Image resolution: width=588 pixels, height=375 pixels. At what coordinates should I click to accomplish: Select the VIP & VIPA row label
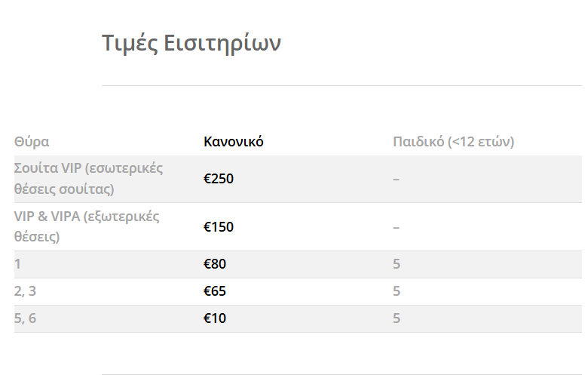click(x=87, y=226)
